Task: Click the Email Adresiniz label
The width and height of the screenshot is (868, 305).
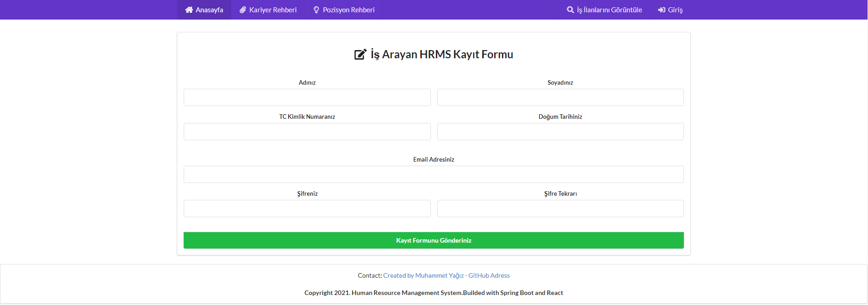Action: tap(434, 159)
